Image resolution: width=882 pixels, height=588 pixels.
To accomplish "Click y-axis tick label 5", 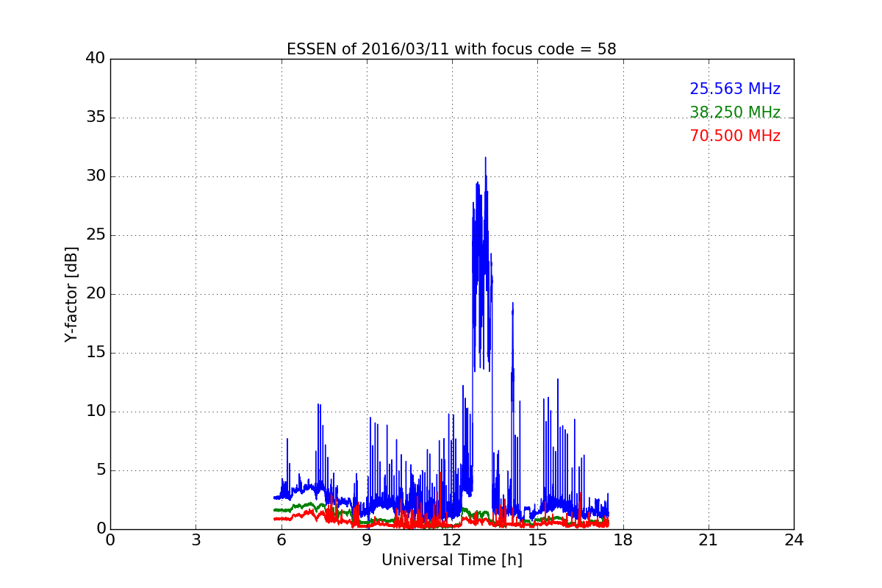I will coord(100,470).
